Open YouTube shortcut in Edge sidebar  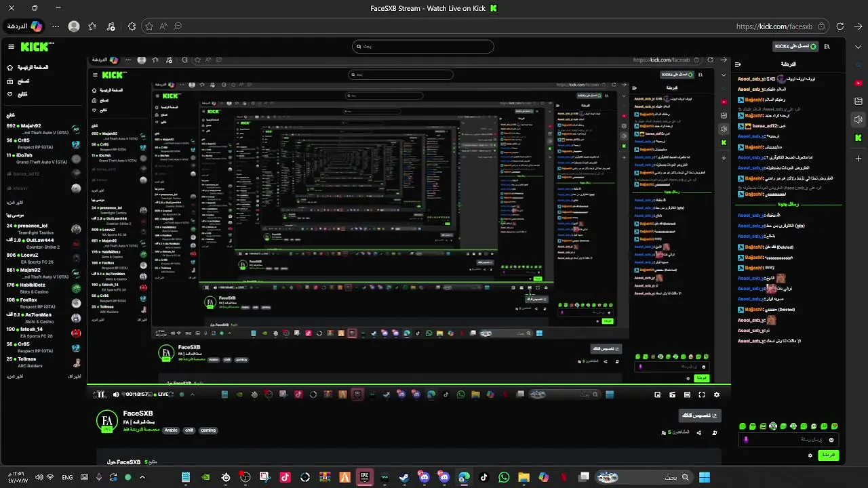click(x=859, y=84)
